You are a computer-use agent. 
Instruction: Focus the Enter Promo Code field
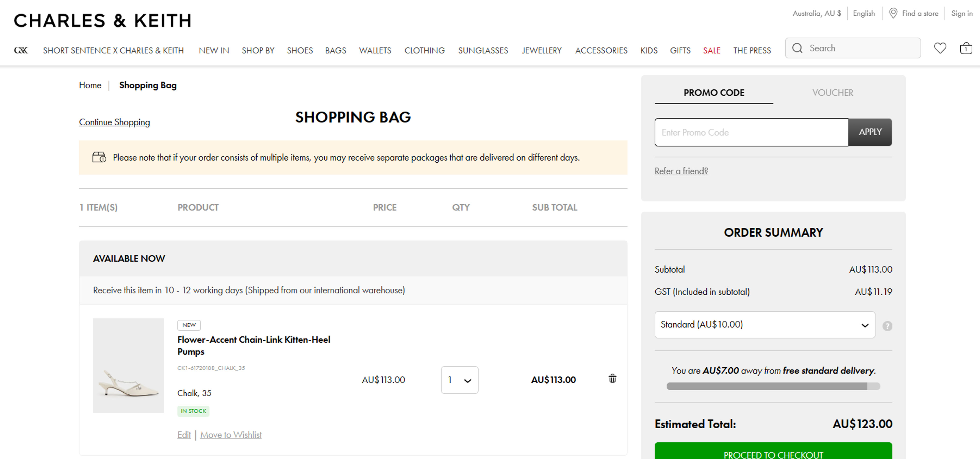pyautogui.click(x=751, y=132)
